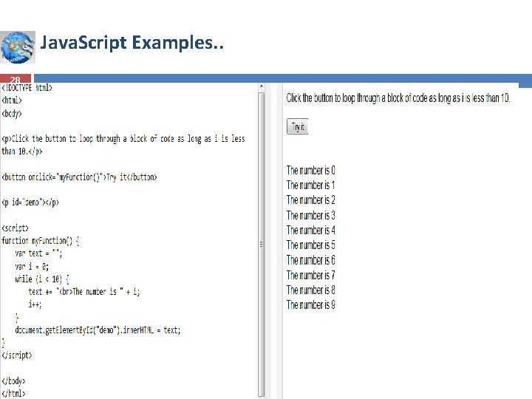Image resolution: width=532 pixels, height=399 pixels.
Task: Click the globe logo icon beside the title
Action: pos(18,47)
